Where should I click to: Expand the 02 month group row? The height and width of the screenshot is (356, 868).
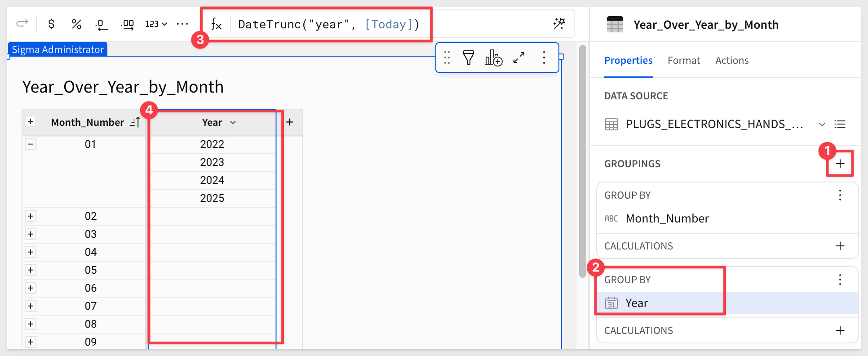[31, 216]
